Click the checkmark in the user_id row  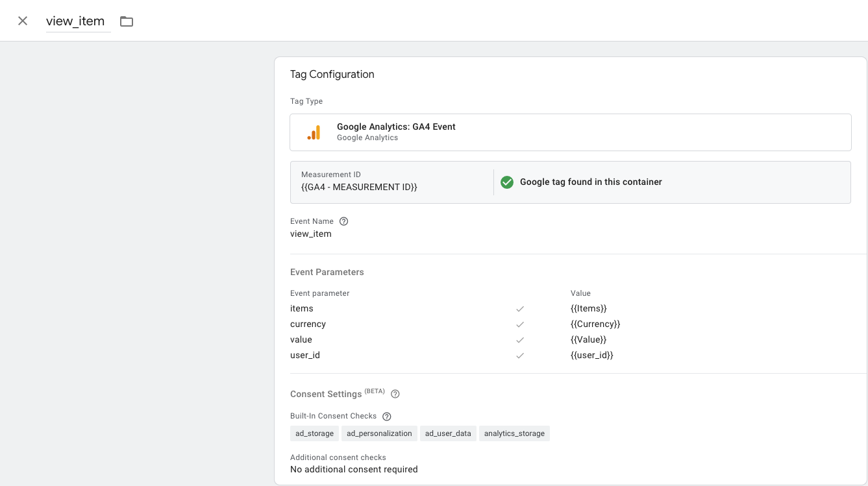(520, 356)
